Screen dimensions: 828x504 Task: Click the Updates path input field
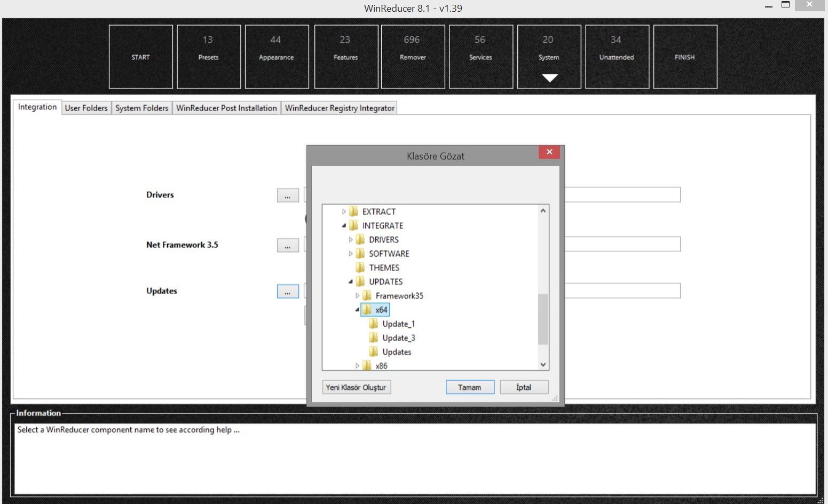pos(622,291)
